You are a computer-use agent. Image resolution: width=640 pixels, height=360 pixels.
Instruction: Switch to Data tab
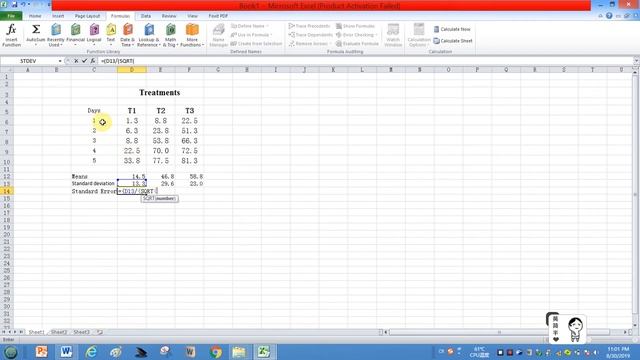(x=146, y=16)
